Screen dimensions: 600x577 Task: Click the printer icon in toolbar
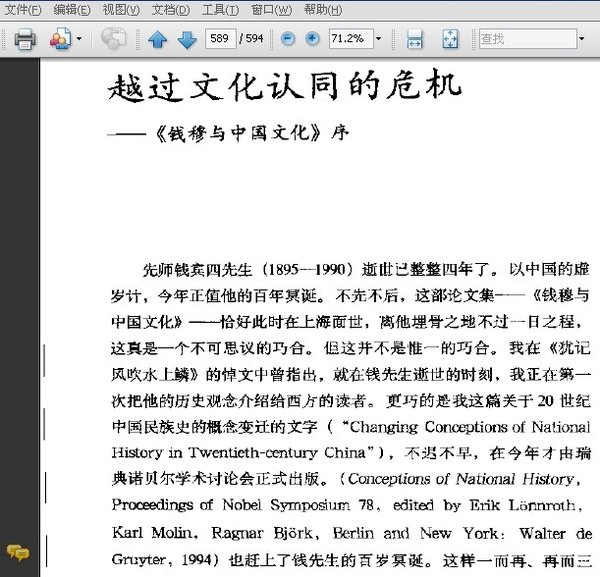(25, 39)
